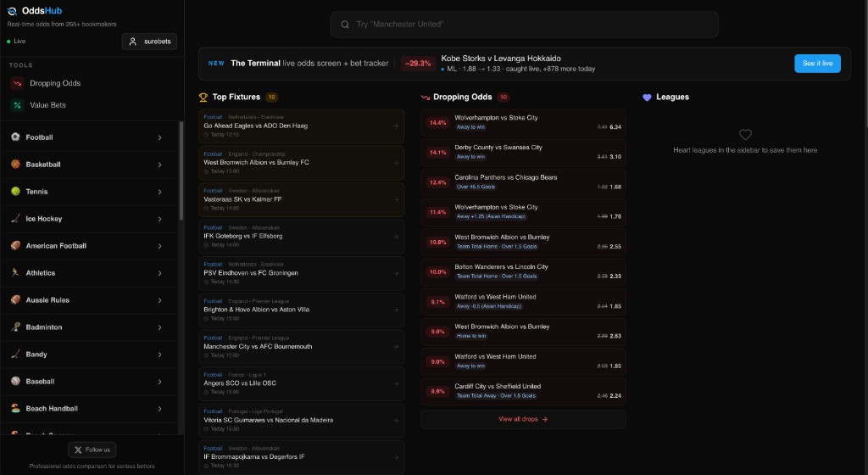Open Wolverhampton vs Stoke City 14.4% drop
This screenshot has width=868, height=475.
[523, 122]
